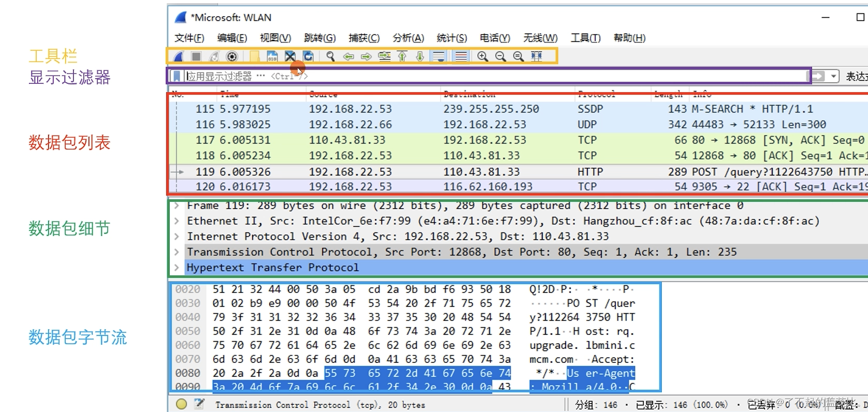
Task: Expand Internet Protocol Version 4 row
Action: (x=177, y=237)
